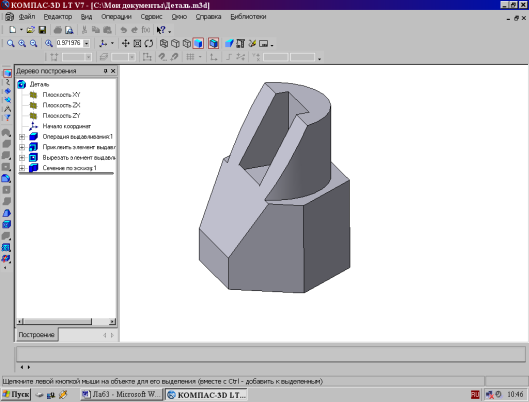The width and height of the screenshot is (529, 402).
Task: Switch to wireframe display mode icon
Action: pos(164,44)
